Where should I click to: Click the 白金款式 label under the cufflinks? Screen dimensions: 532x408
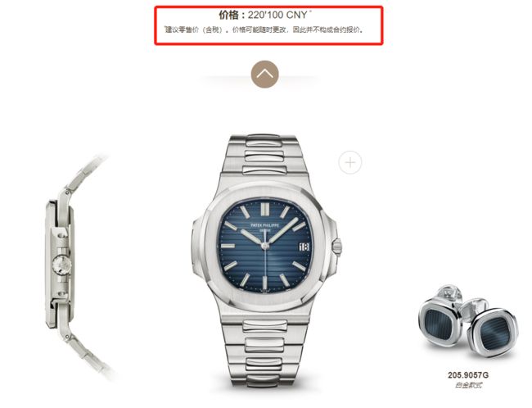[x=468, y=385]
